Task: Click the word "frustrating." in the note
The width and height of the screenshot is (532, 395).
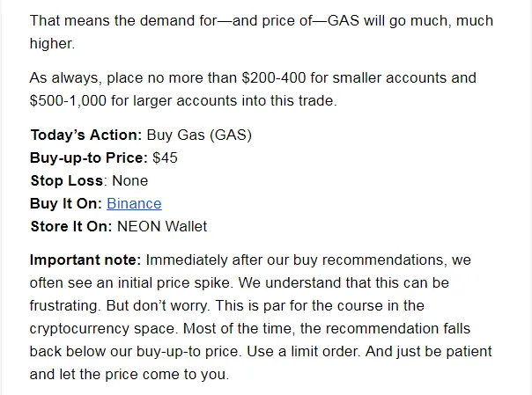Action: point(65,306)
